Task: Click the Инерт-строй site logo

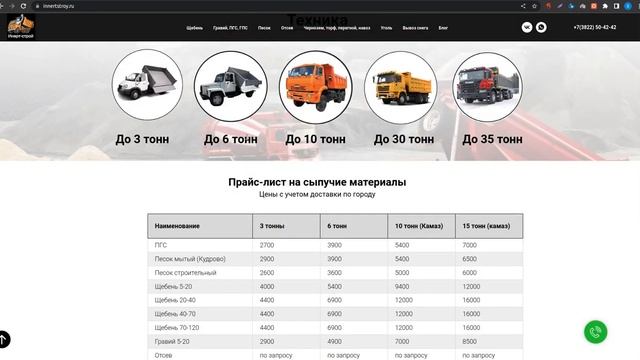Action: 21,27
